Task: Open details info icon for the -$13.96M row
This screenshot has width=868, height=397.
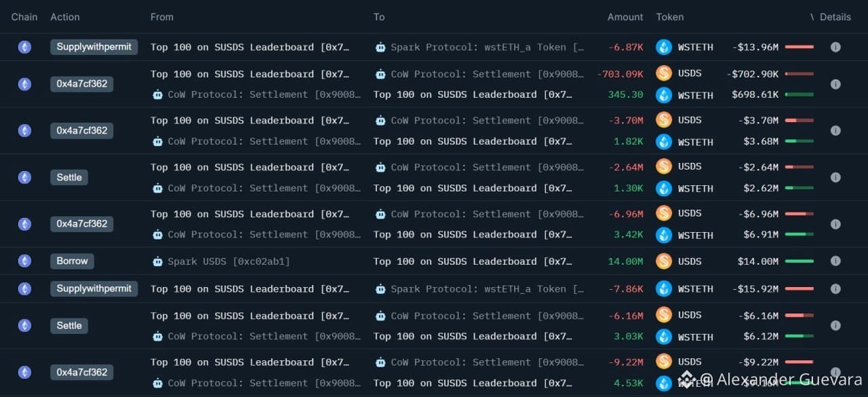Action: (x=835, y=47)
